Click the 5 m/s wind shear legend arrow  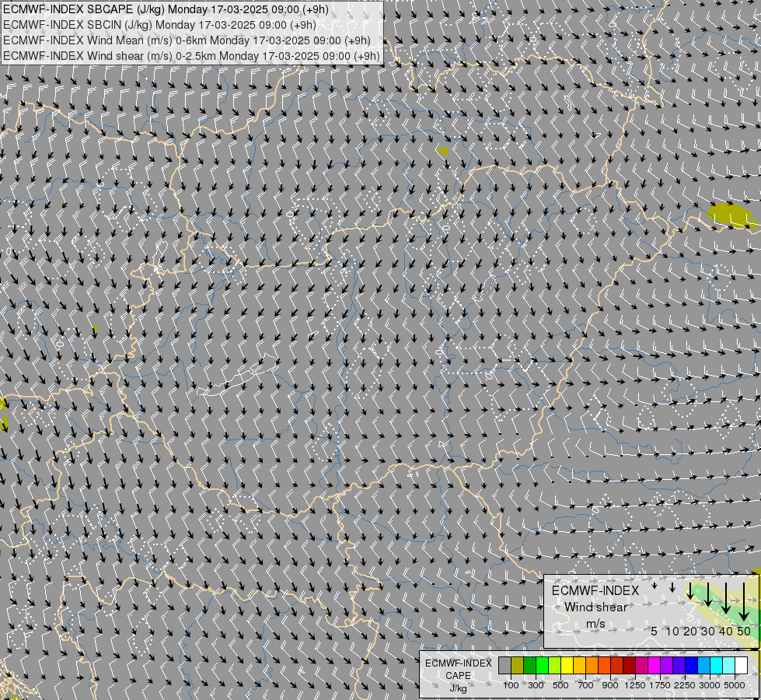tap(655, 586)
